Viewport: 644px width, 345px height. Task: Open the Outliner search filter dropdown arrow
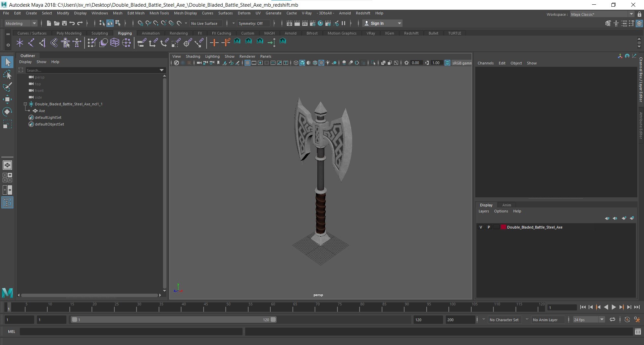point(162,70)
